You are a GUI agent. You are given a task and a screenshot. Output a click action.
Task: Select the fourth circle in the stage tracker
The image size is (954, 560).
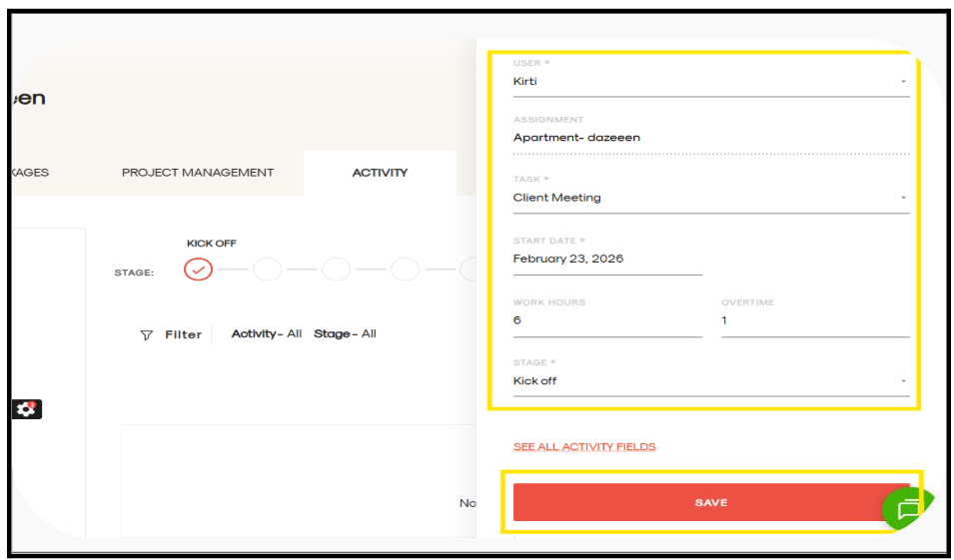tap(405, 270)
